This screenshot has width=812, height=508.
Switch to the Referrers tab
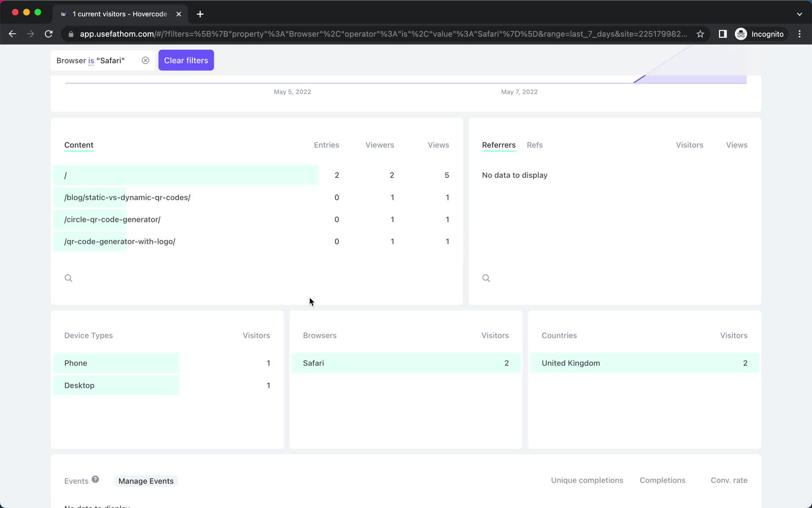[x=499, y=144]
